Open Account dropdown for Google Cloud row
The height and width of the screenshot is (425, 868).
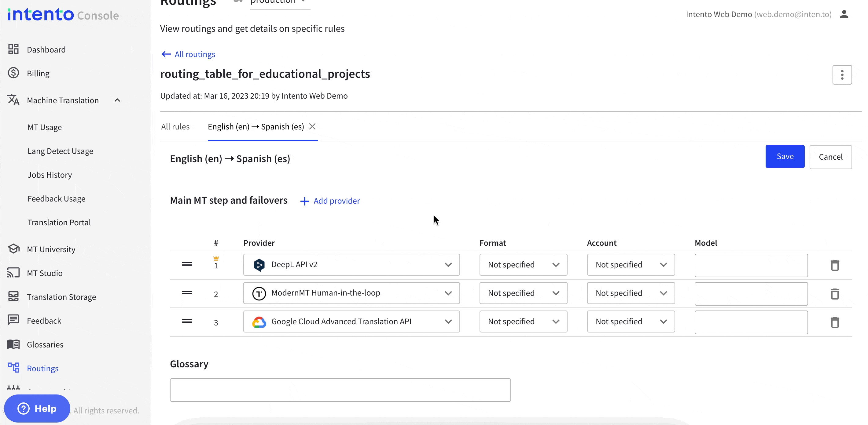[631, 321]
